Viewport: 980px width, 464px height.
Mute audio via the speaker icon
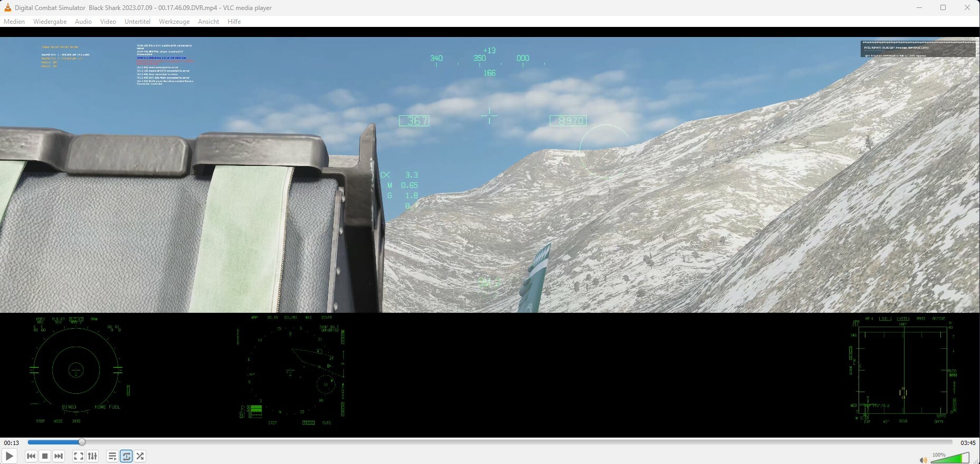point(923,460)
